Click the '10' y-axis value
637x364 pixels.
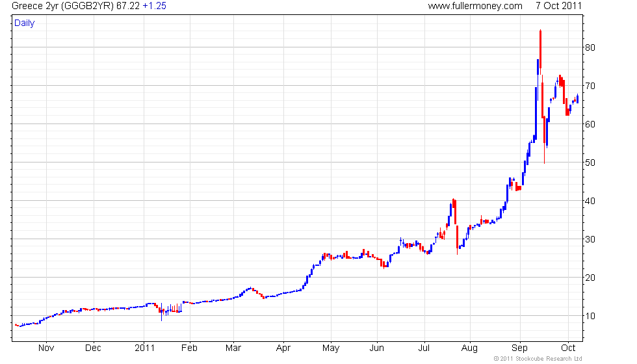[590, 316]
